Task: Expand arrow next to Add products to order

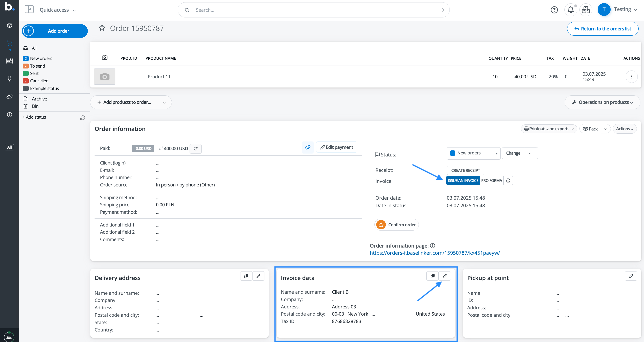Action: 164,103
